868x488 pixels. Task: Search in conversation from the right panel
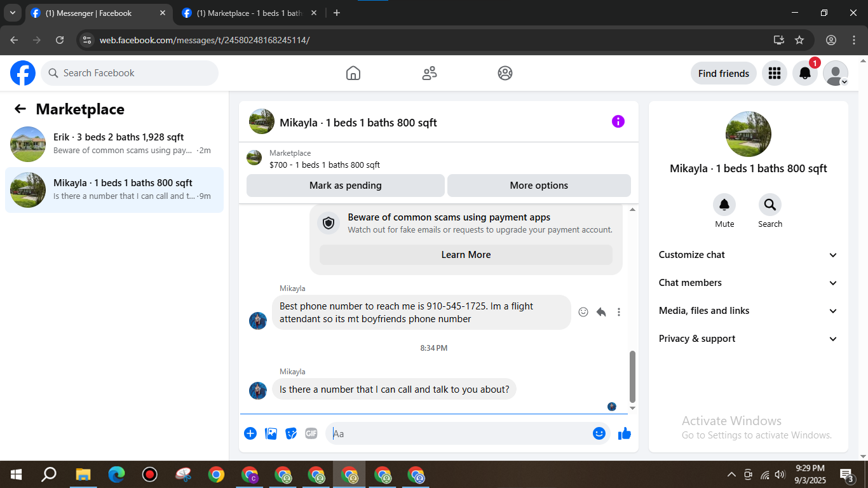pyautogui.click(x=770, y=205)
